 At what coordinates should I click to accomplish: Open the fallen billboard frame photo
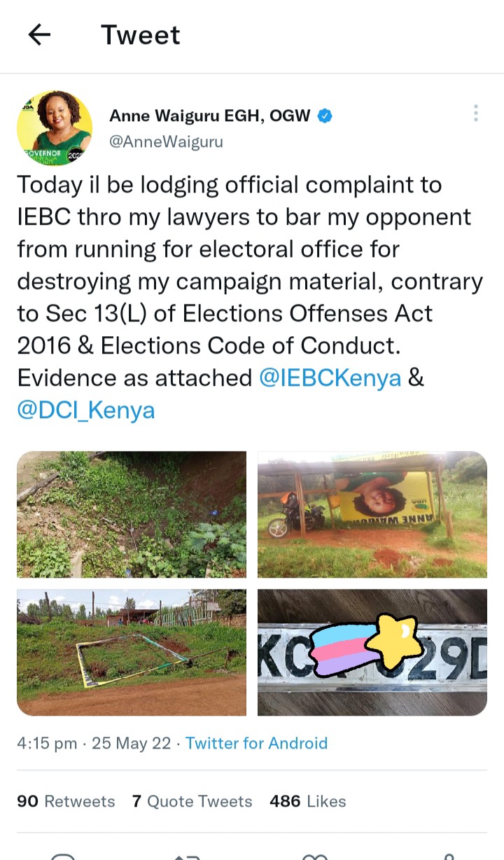(132, 652)
